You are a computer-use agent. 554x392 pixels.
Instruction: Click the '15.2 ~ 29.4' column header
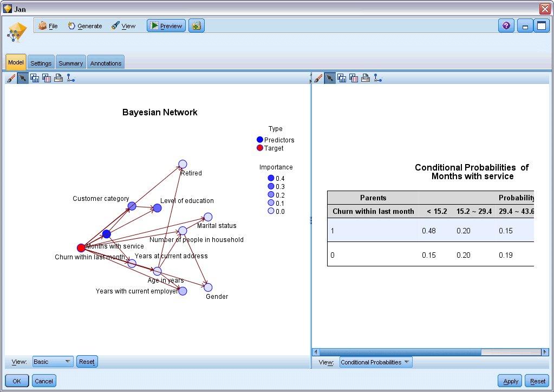pos(474,211)
